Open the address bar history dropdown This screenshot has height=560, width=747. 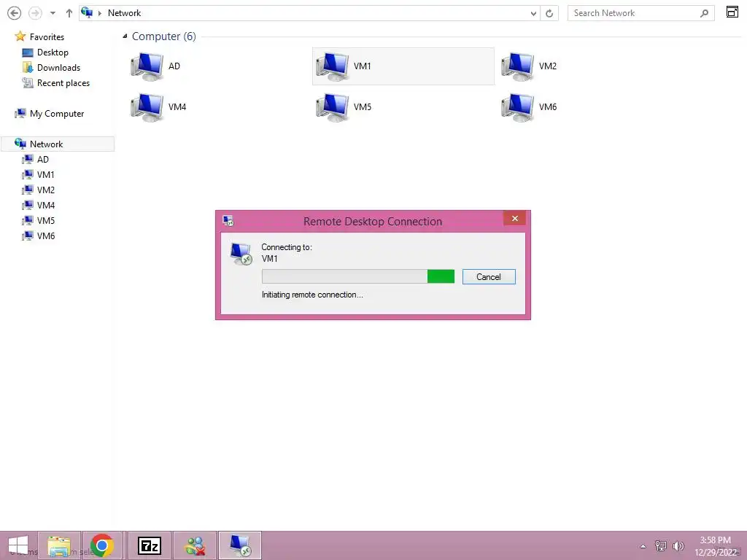[533, 13]
